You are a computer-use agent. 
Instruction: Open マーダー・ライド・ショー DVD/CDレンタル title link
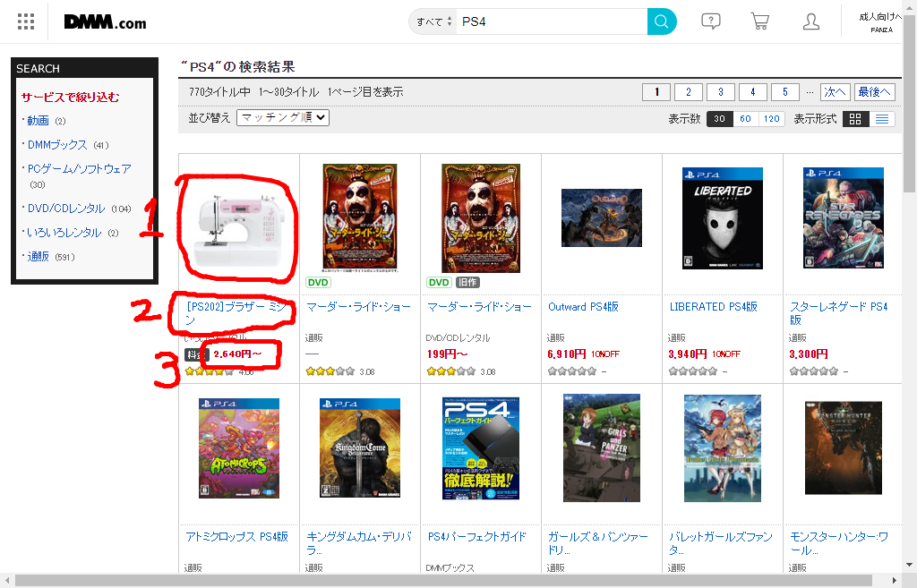tap(480, 307)
